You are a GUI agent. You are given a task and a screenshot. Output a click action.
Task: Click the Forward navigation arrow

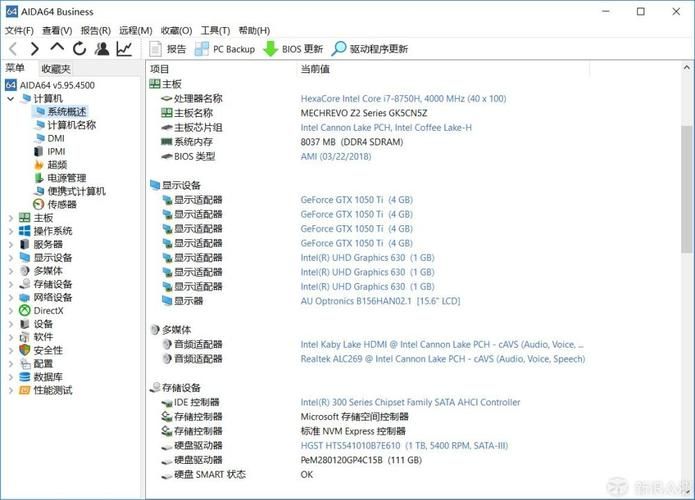(x=35, y=49)
